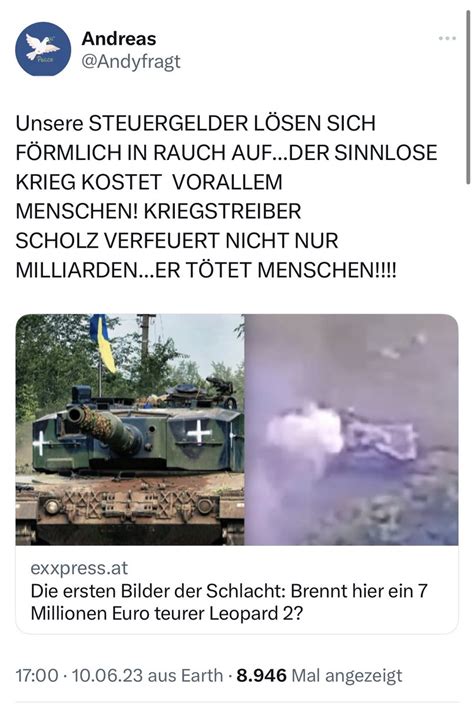Click the white cross on the tank turret
The width and height of the screenshot is (474, 706).
coord(199,433)
